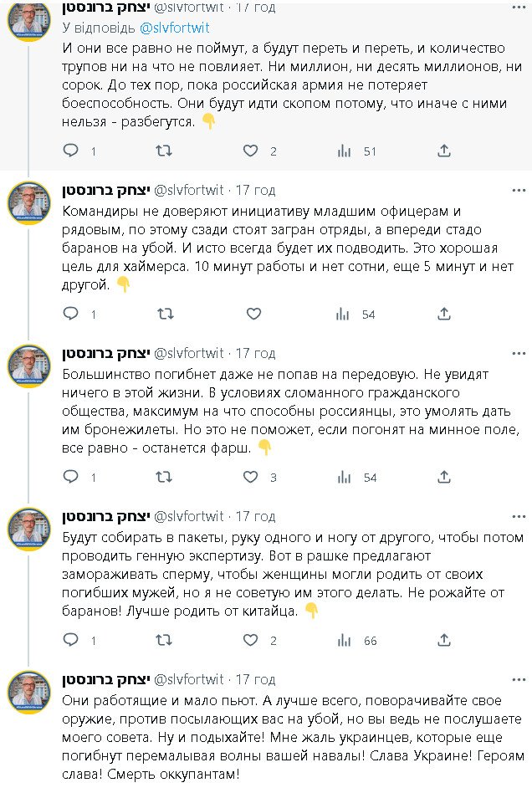Retweet the tweet about Командиры
The image size is (532, 793).
166,315
